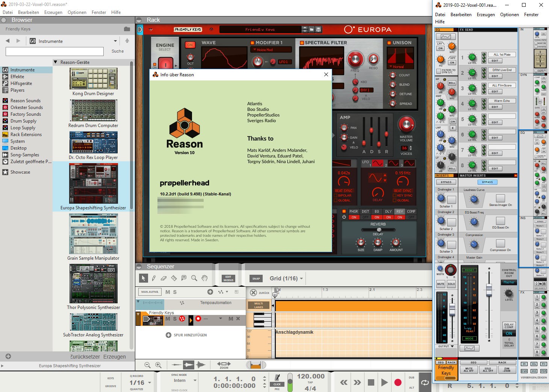The height and width of the screenshot is (392, 549).
Task: Toggle the REV effect ON switch in Europa
Action: click(x=400, y=217)
